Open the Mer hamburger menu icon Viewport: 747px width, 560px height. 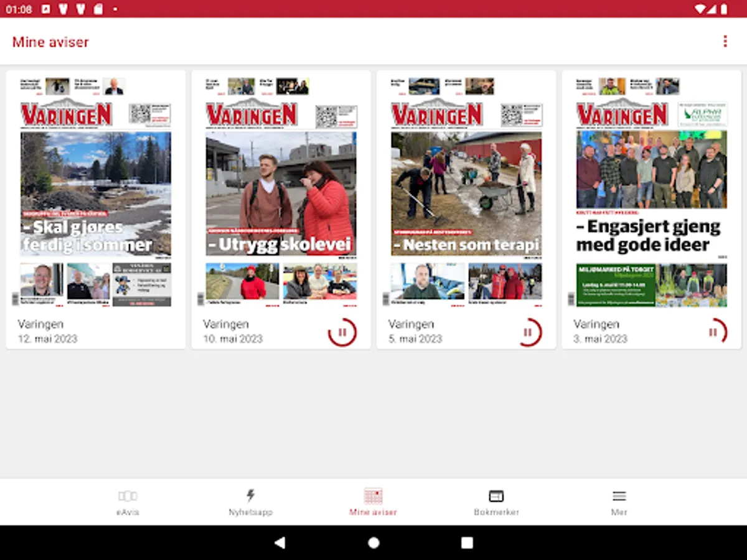point(619,496)
